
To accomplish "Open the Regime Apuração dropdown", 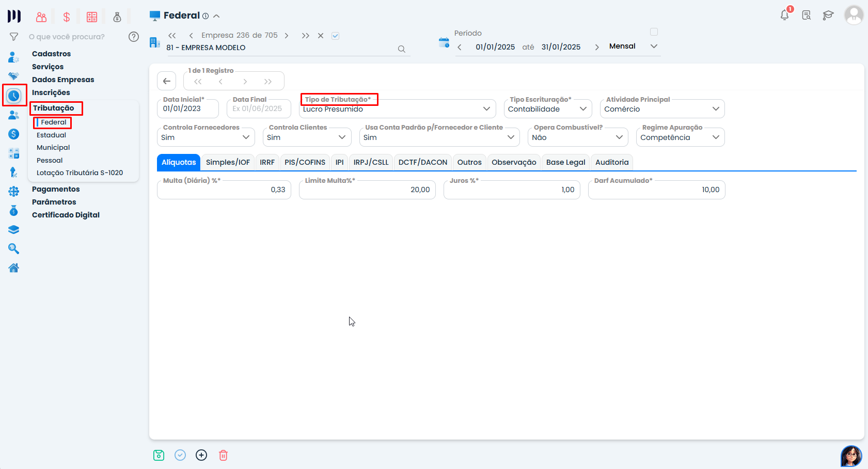I will coord(716,137).
